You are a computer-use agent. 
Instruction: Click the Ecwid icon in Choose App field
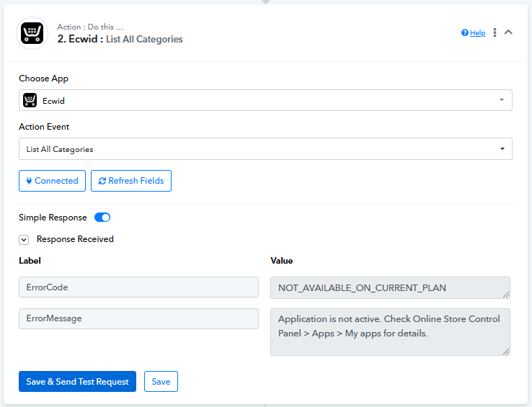(x=30, y=100)
